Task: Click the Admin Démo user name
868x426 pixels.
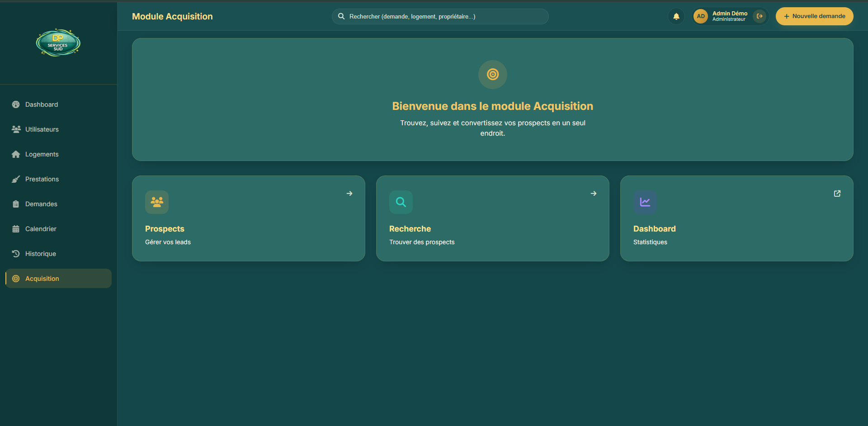Action: [730, 14]
